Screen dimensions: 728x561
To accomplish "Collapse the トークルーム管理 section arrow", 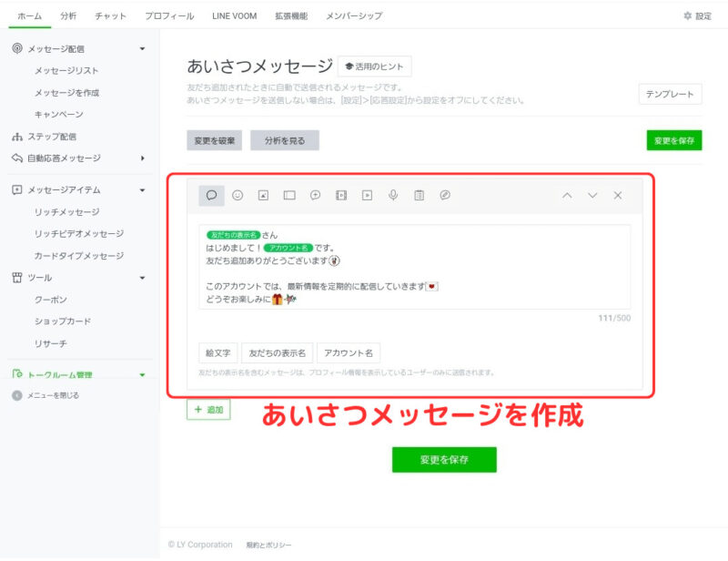I will click(x=143, y=374).
